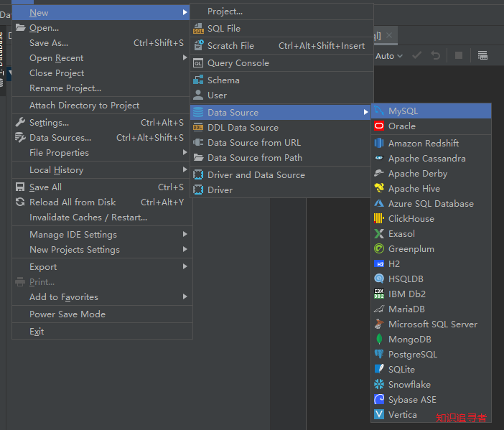
Task: Click the User person icon
Action: pos(198,95)
